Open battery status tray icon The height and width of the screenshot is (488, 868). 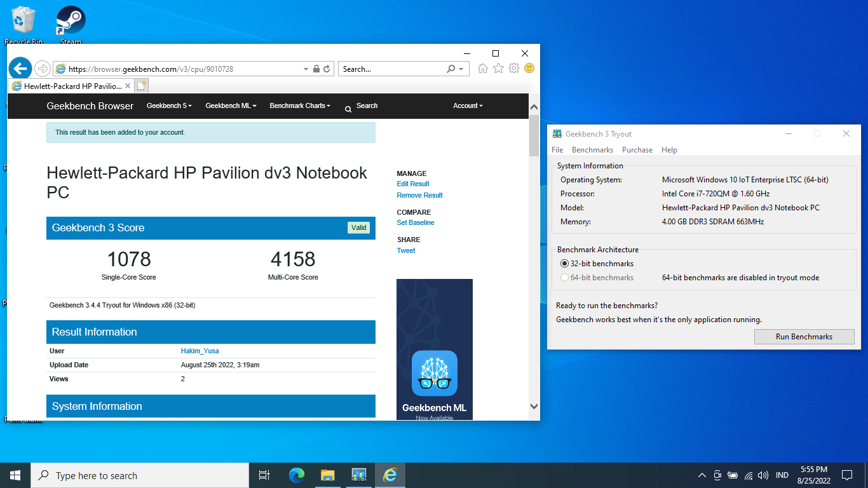point(733,475)
